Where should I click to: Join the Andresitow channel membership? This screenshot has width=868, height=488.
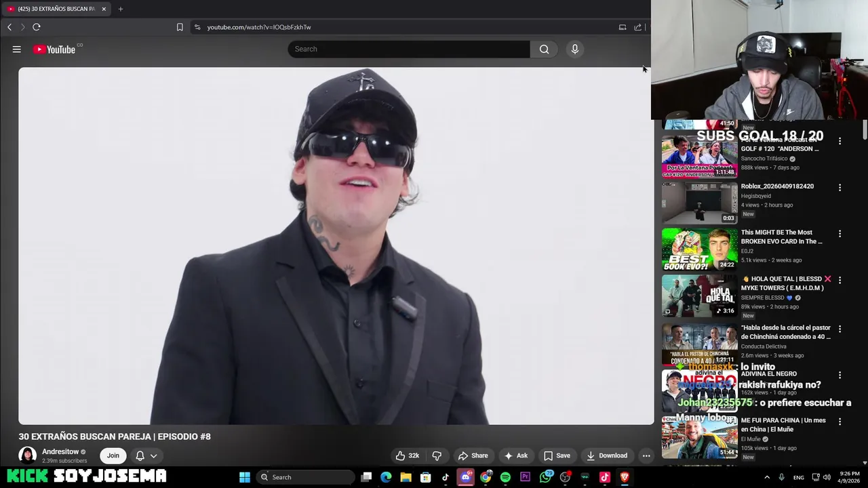coord(113,455)
